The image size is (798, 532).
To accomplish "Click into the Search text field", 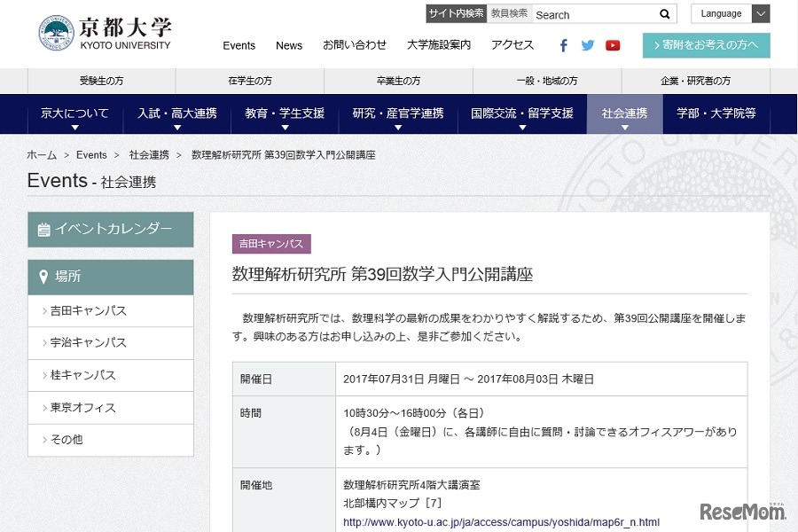I will (x=592, y=14).
